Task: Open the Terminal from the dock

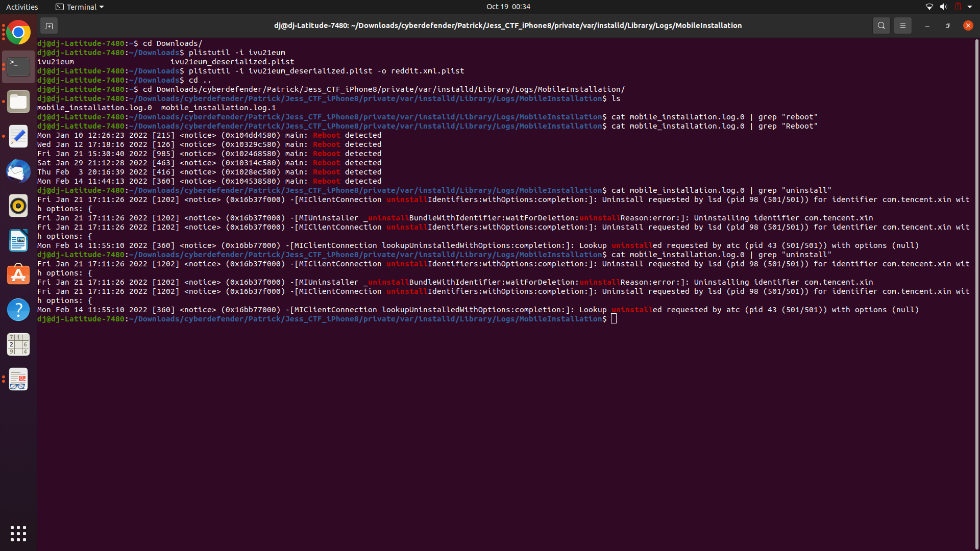Action: 18,66
